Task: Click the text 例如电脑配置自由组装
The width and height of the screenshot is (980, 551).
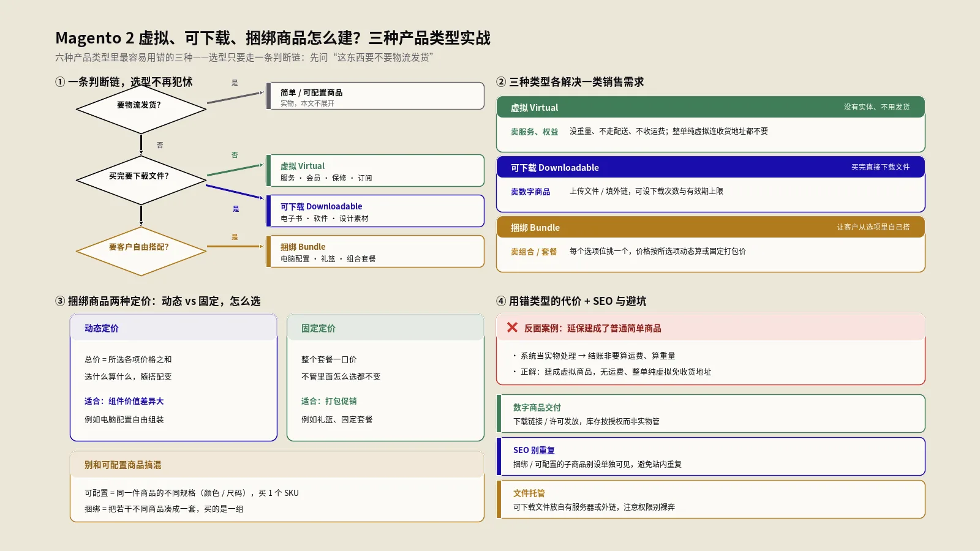Action: pos(124,419)
